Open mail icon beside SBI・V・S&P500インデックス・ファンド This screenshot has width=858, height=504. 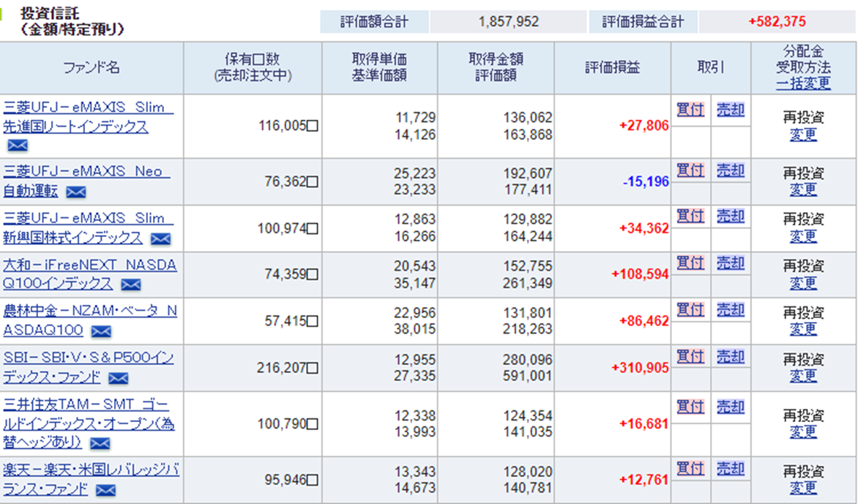(x=118, y=378)
